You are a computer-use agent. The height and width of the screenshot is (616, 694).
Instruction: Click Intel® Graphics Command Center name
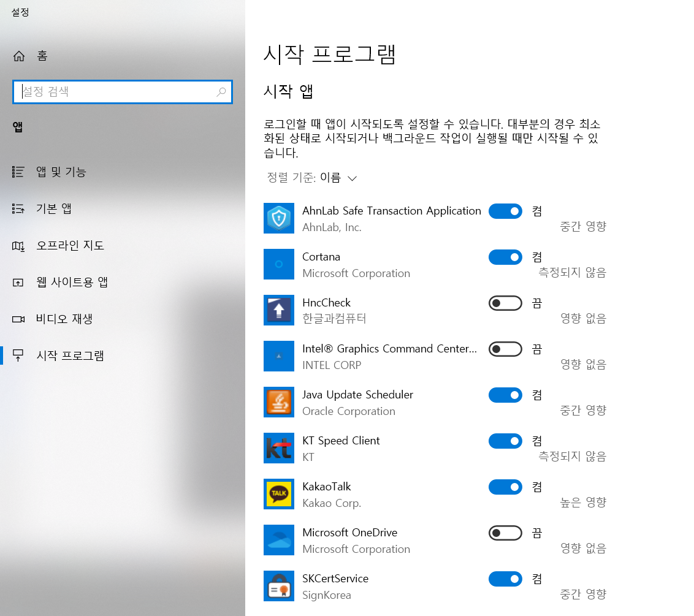pyautogui.click(x=389, y=349)
